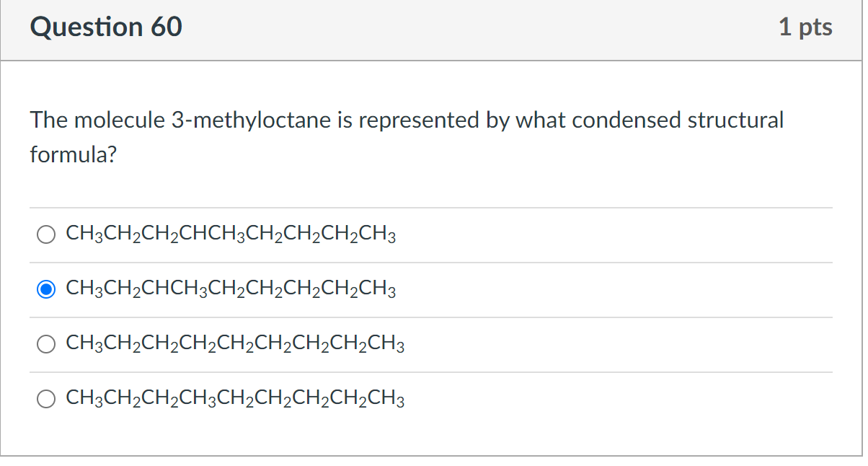Click the Question 60 header

coord(105,27)
